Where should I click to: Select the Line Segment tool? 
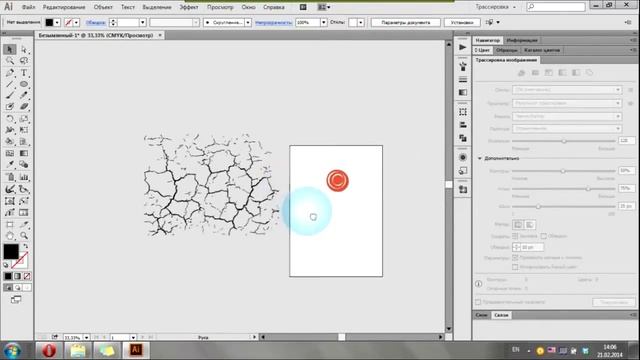[10, 84]
